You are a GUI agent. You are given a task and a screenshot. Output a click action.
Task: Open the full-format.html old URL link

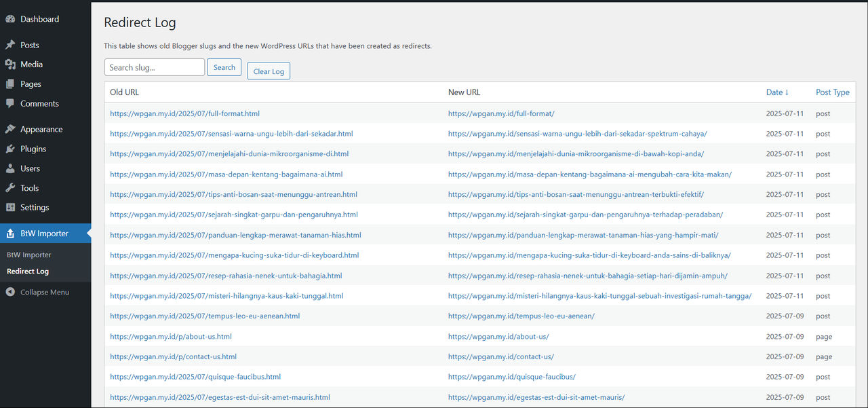coord(184,113)
